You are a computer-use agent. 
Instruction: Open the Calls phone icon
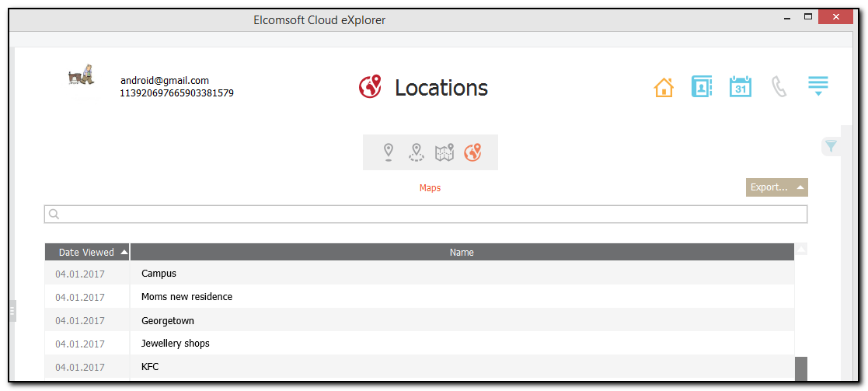[x=779, y=87]
